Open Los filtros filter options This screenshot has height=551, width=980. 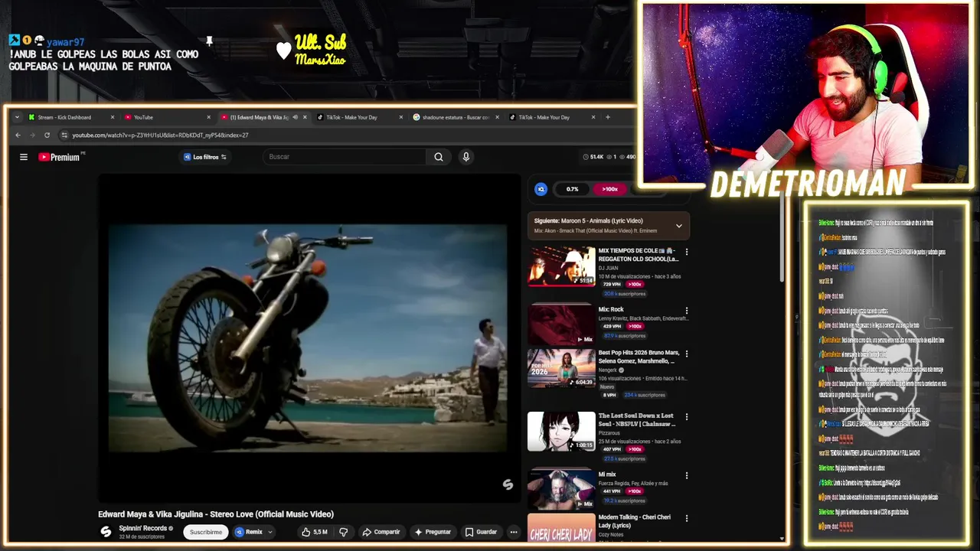click(x=205, y=157)
